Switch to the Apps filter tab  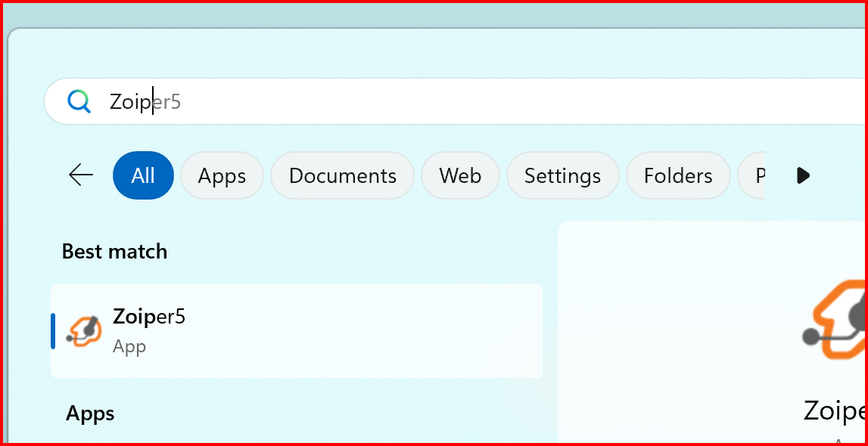click(x=222, y=175)
